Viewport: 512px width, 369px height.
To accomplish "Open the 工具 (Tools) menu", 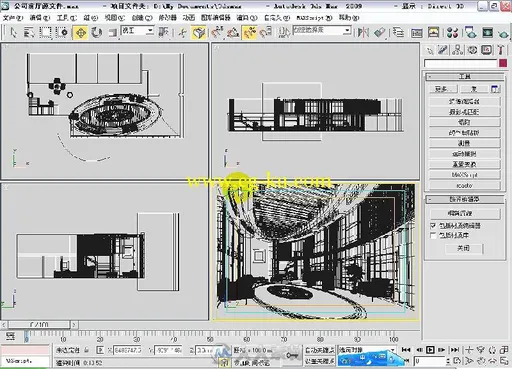I will coord(66,18).
